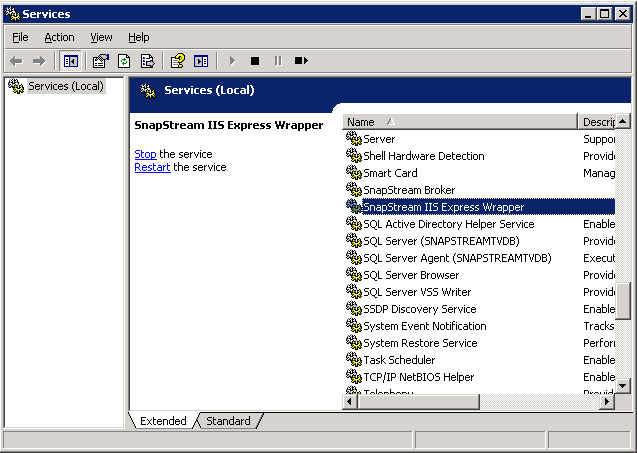Viewport: 637px width, 453px height.
Task: Click gear icon beside TCP/IP NetBIOS Helper
Action: click(353, 377)
